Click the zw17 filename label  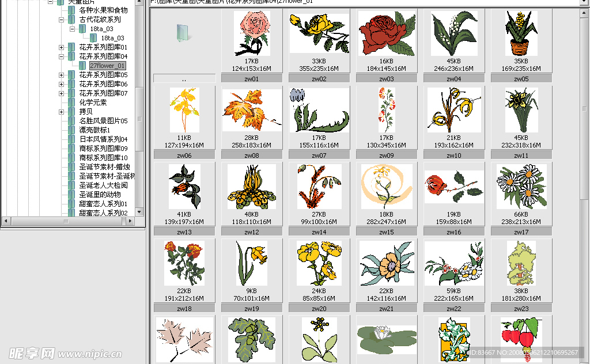[521, 232]
